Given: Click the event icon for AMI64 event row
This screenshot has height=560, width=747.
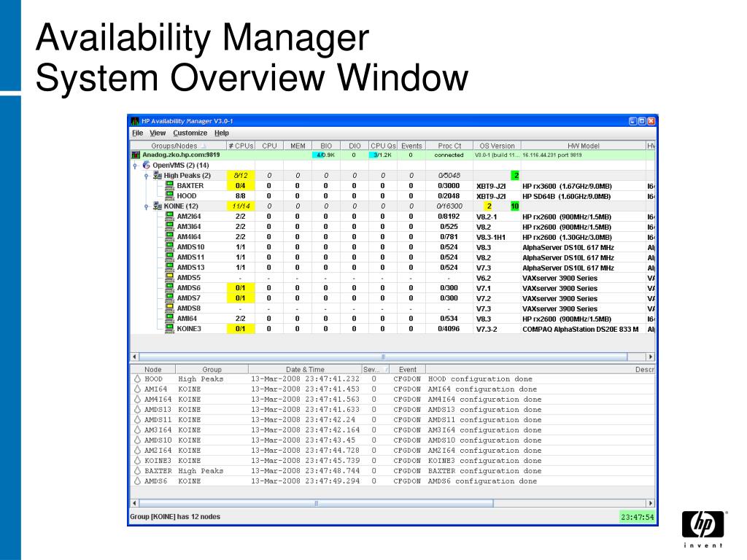Looking at the screenshot, I should pyautogui.click(x=137, y=389).
